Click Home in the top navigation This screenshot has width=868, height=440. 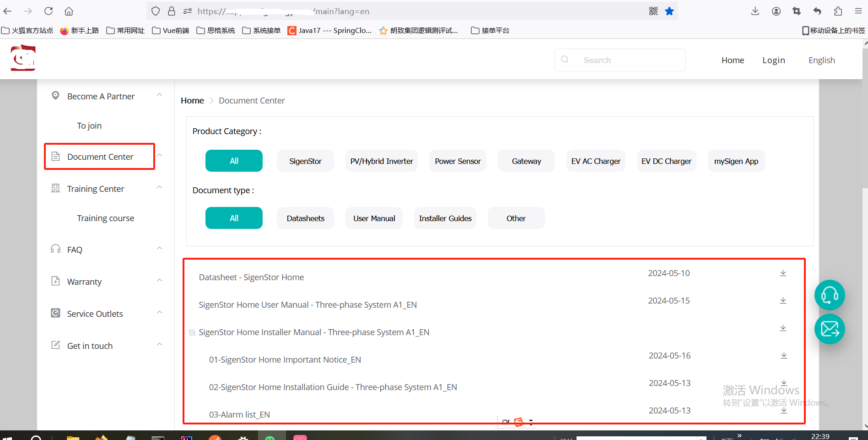point(733,60)
